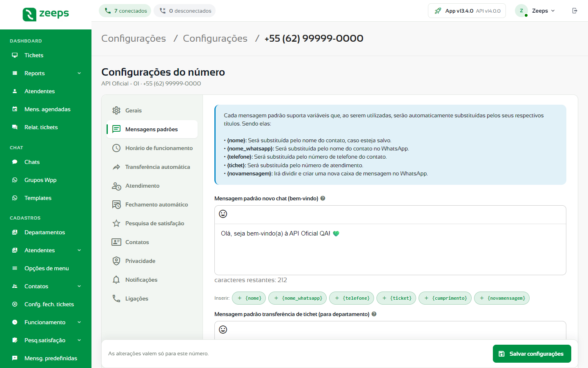Screen dimensions: 588x368
Task: Insert the {novamensagem} variable
Action: click(x=502, y=298)
